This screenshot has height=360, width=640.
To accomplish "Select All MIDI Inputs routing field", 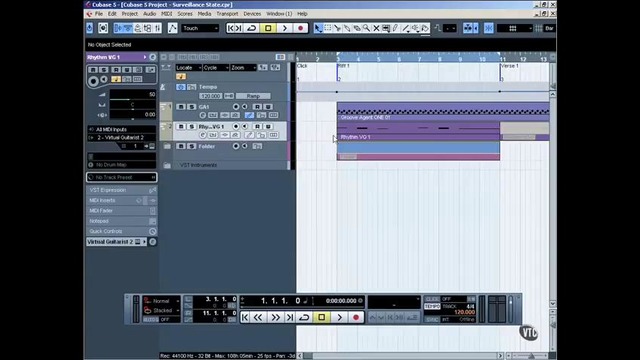I will (x=122, y=129).
